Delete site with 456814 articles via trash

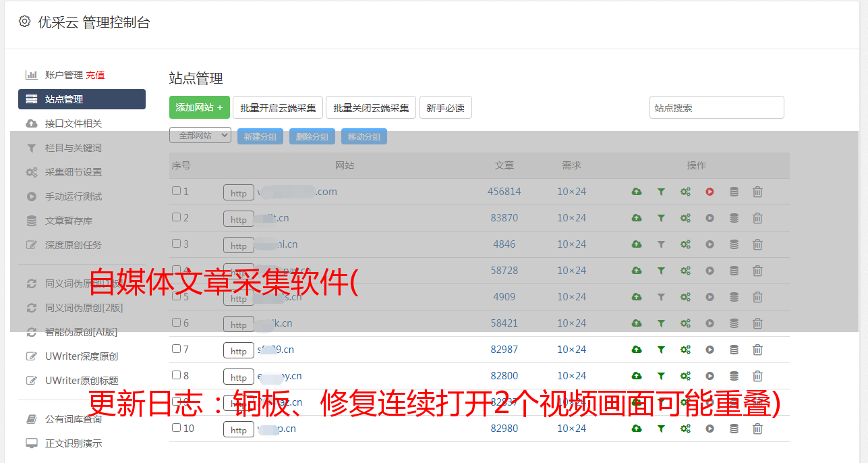click(757, 192)
